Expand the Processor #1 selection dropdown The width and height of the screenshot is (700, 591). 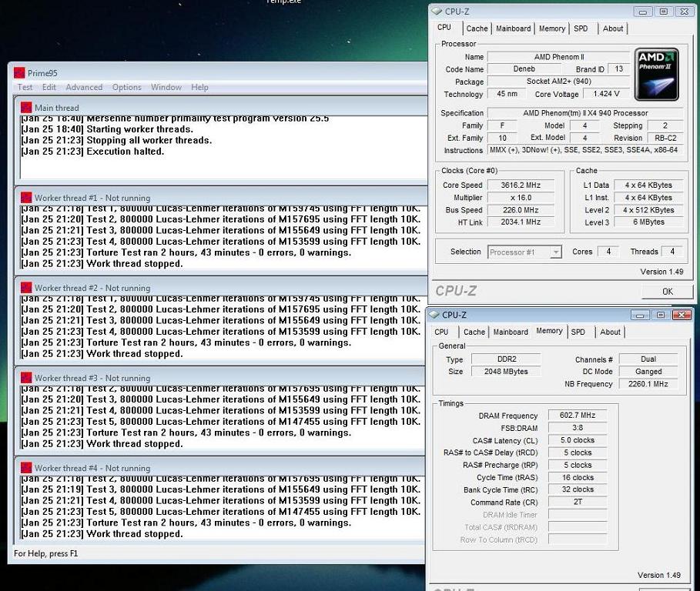[x=555, y=252]
